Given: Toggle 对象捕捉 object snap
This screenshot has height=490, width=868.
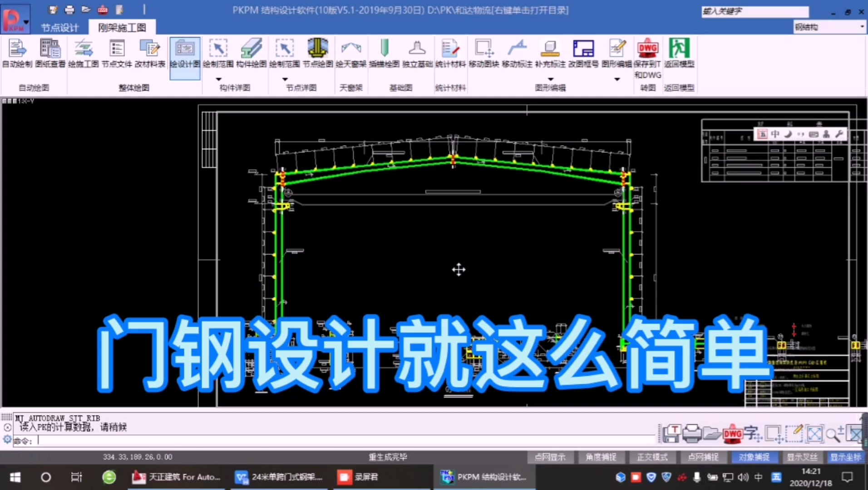Looking at the screenshot, I should pyautogui.click(x=755, y=457).
